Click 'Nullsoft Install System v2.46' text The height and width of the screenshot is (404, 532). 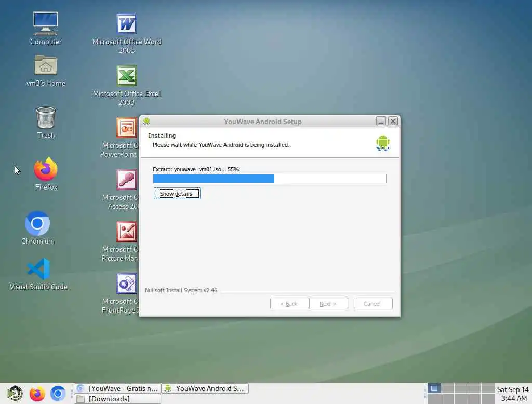(x=181, y=290)
